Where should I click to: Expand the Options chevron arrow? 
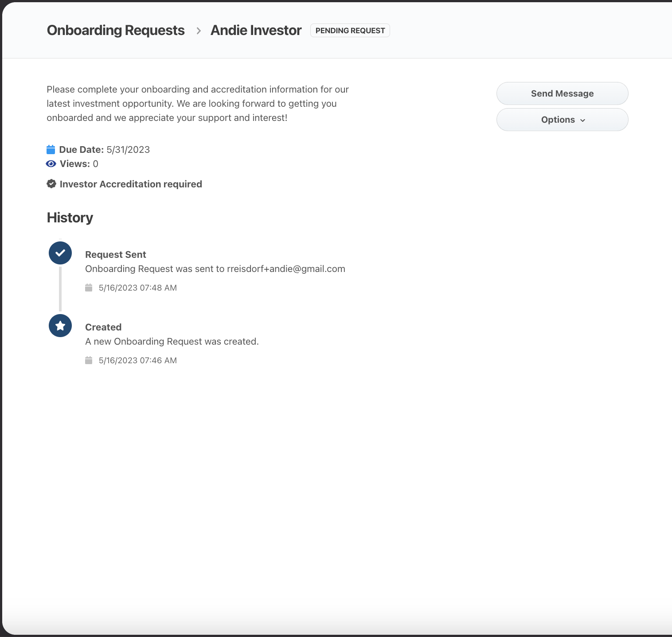pyautogui.click(x=583, y=120)
